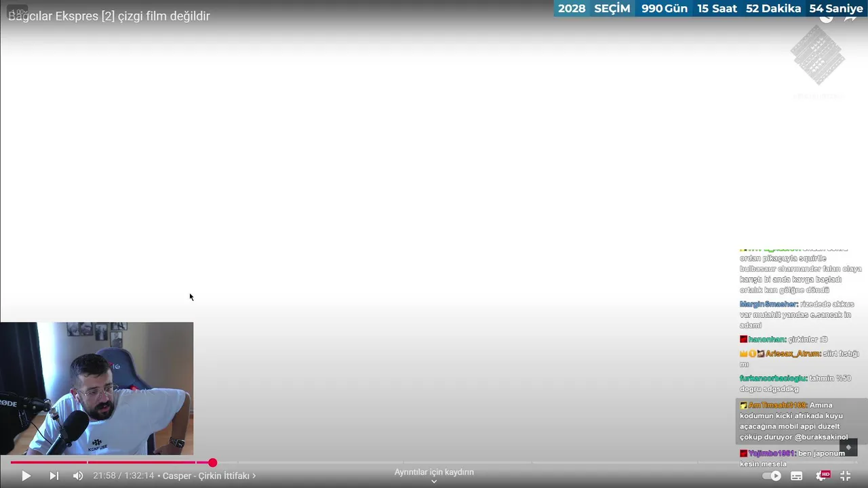
Task: Click 'Ayrıntılar için kaydırın' text
Action: tap(434, 472)
